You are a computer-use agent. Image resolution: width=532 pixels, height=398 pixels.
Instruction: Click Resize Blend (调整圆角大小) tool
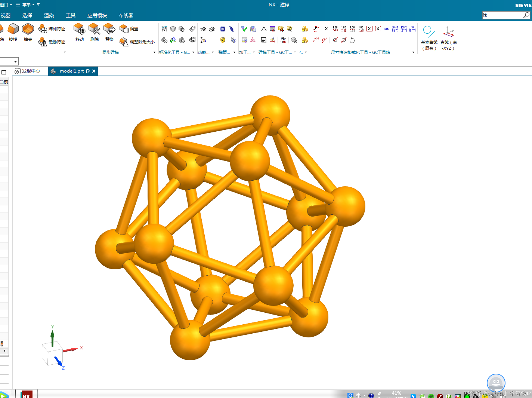tap(137, 42)
